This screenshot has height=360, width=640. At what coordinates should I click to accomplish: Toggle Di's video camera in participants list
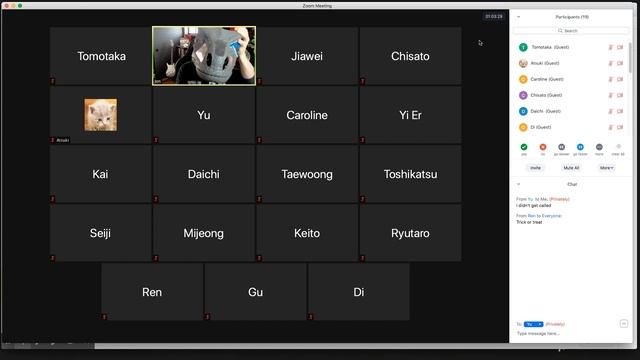pos(620,127)
